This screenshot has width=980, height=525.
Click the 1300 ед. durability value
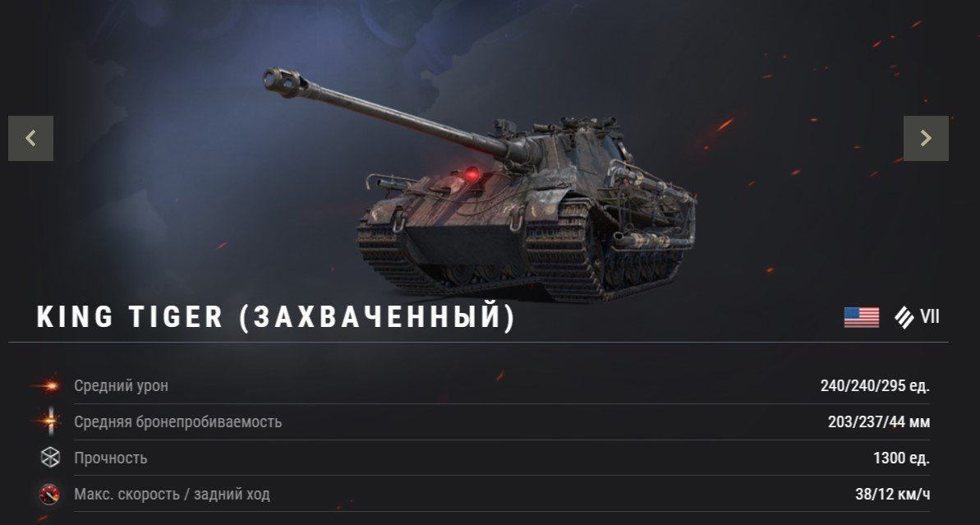(x=901, y=458)
